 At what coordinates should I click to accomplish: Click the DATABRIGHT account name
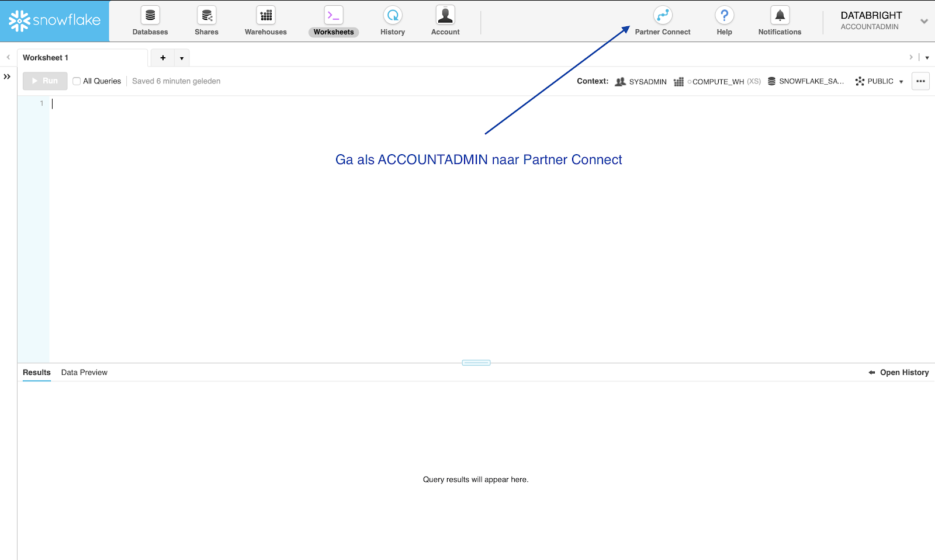[871, 15]
